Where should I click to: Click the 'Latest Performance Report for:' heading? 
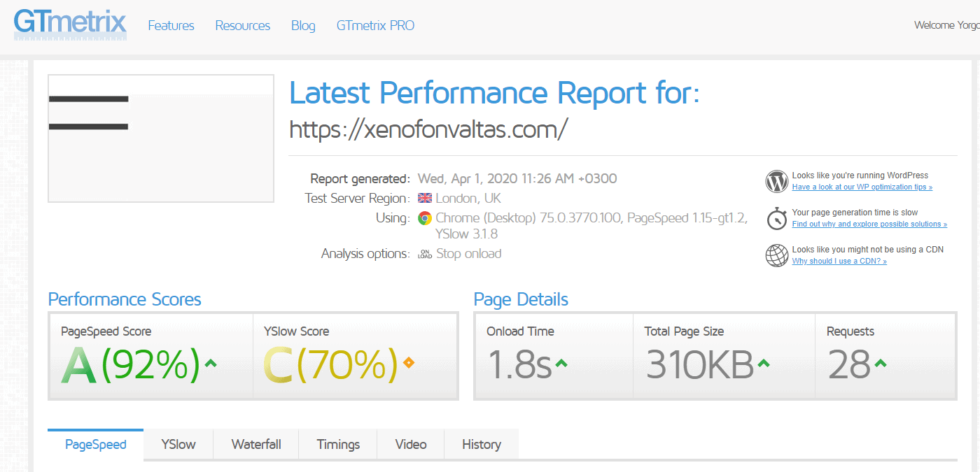point(494,93)
